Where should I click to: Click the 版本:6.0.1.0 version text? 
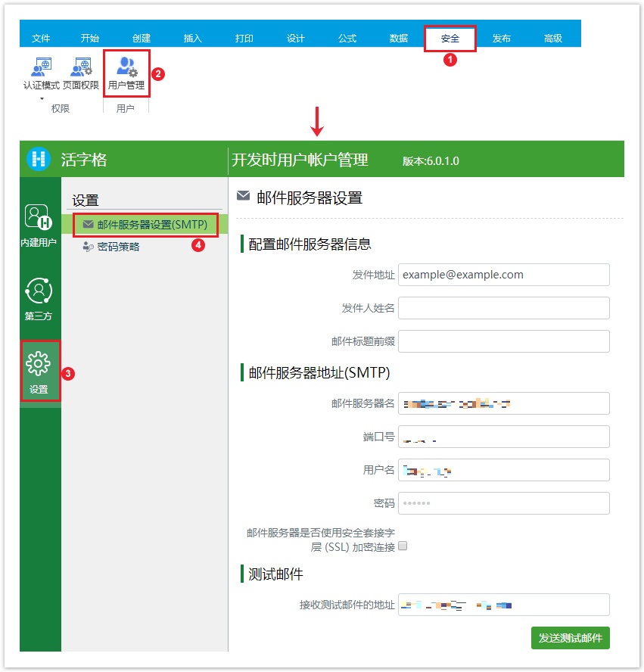coord(431,161)
